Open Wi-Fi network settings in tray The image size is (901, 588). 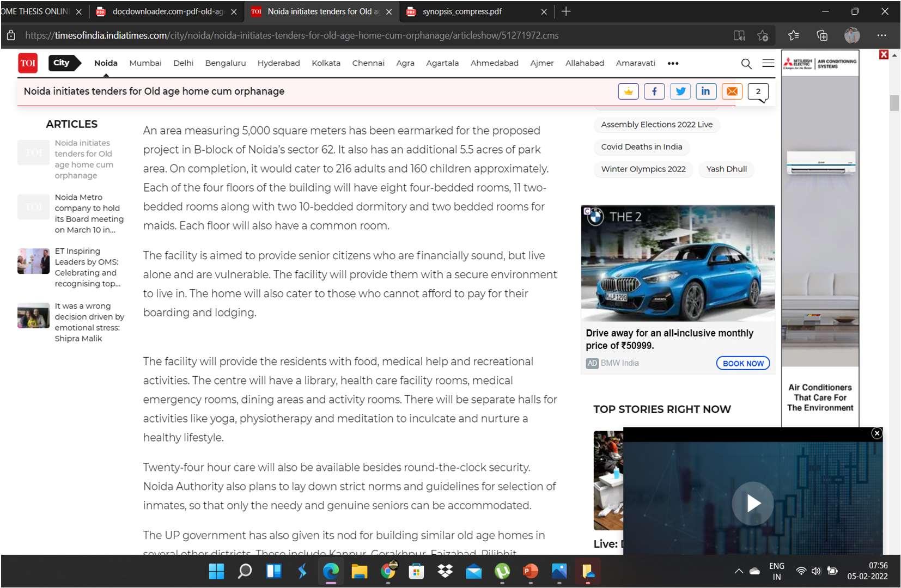(x=801, y=571)
